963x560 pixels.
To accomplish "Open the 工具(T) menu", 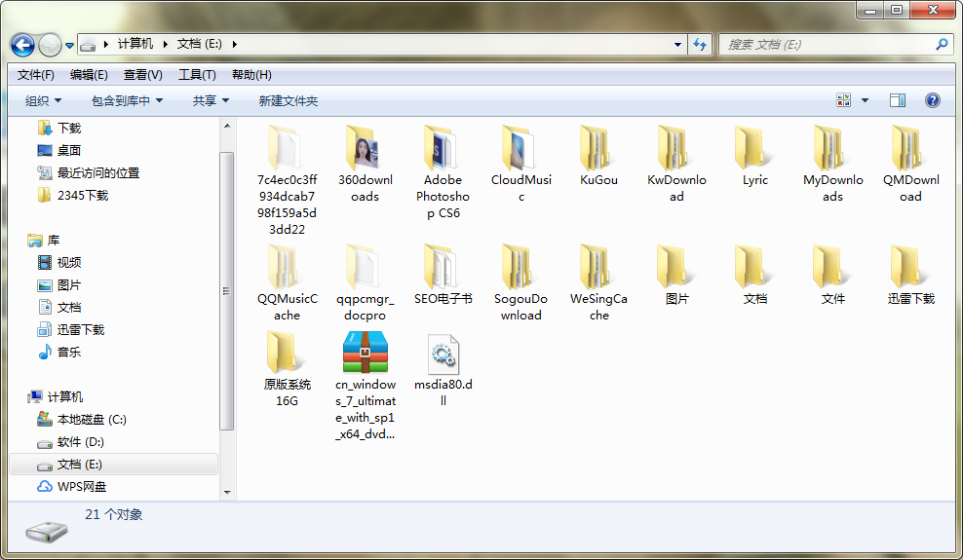I will (197, 75).
